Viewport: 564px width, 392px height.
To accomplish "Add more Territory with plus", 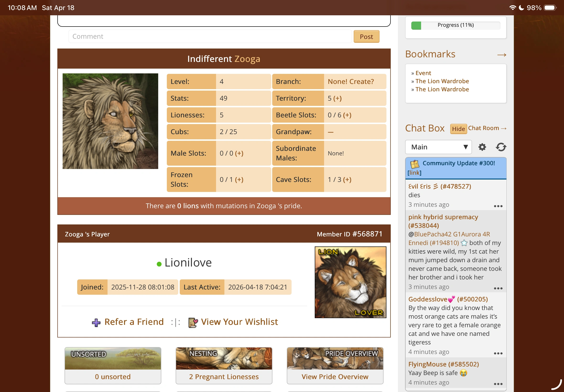I will pyautogui.click(x=337, y=98).
